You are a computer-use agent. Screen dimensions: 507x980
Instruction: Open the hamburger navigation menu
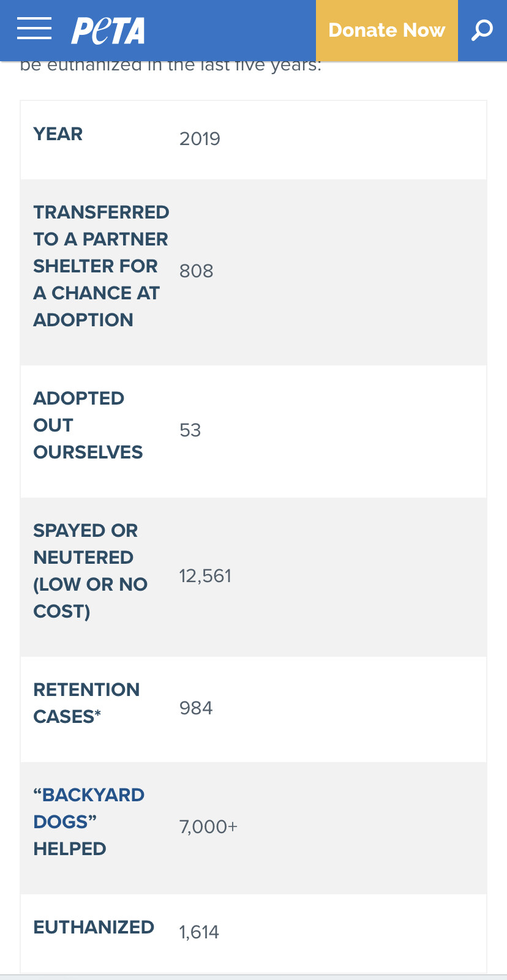(x=34, y=29)
